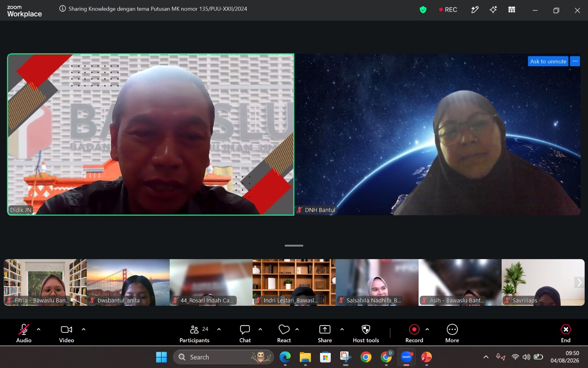Start screen Share
This screenshot has height=368, width=588.
tap(325, 333)
